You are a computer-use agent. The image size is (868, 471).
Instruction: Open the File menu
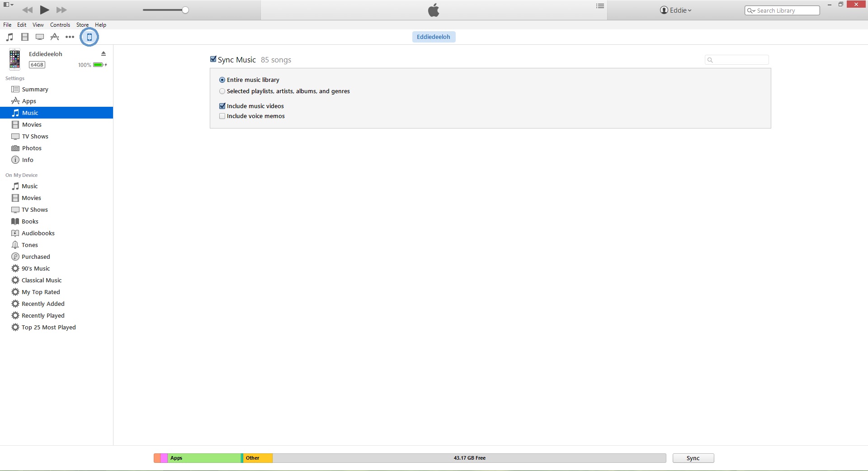point(7,25)
